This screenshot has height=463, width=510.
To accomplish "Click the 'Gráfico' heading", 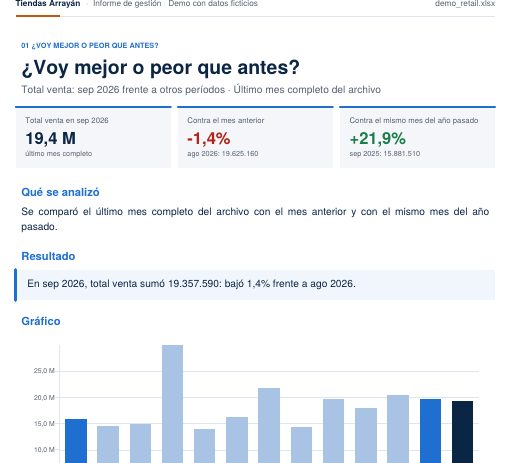I will tap(41, 321).
